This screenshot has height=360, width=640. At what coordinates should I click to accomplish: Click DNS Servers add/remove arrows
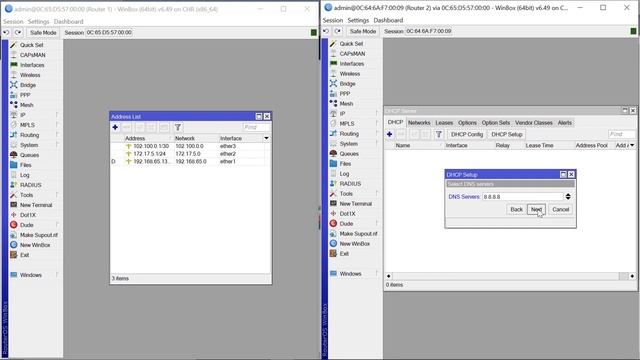click(568, 197)
